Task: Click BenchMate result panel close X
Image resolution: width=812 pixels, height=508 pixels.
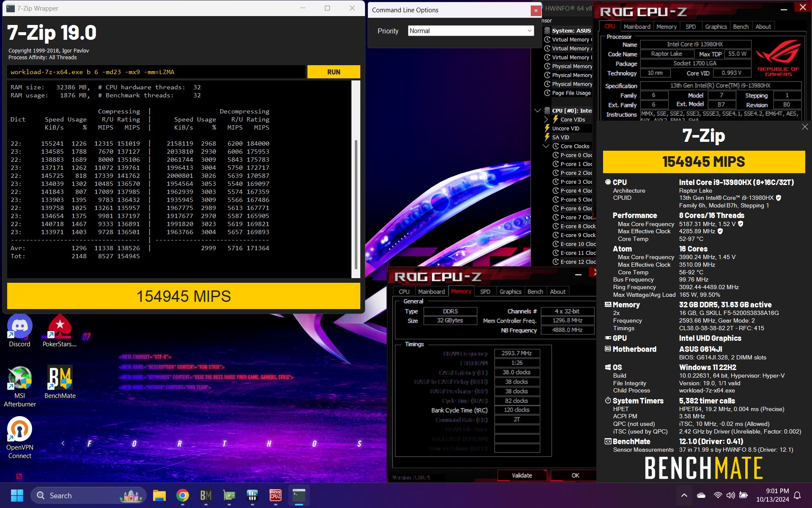Action: pos(804,127)
